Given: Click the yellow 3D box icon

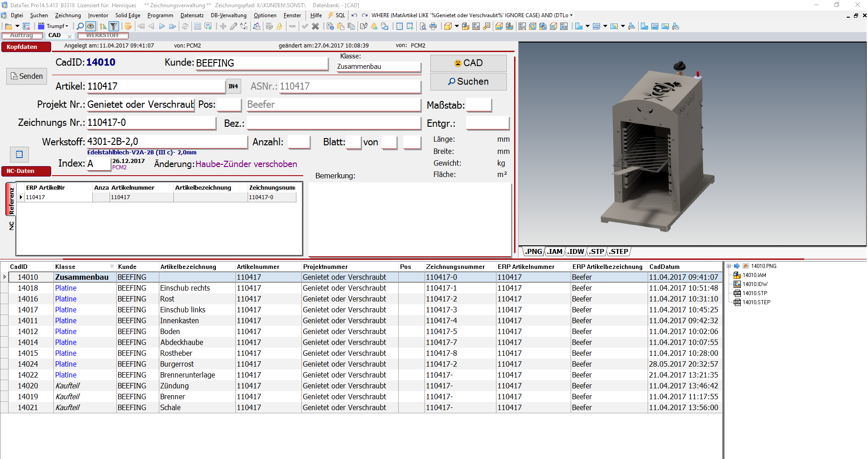Looking at the screenshot, I should tap(448, 26).
